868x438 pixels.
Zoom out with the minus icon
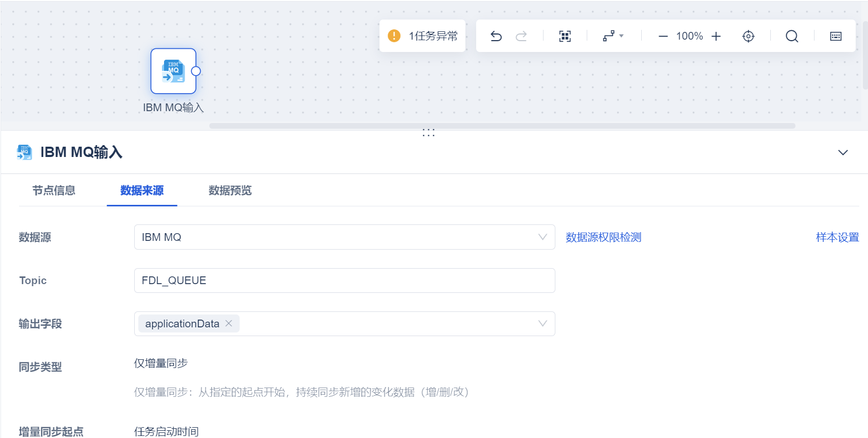(663, 36)
